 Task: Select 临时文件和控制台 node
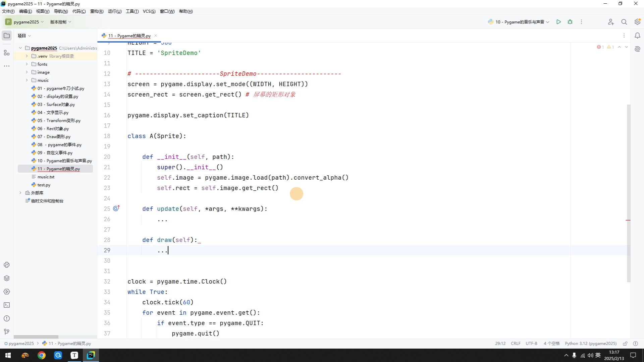47,201
